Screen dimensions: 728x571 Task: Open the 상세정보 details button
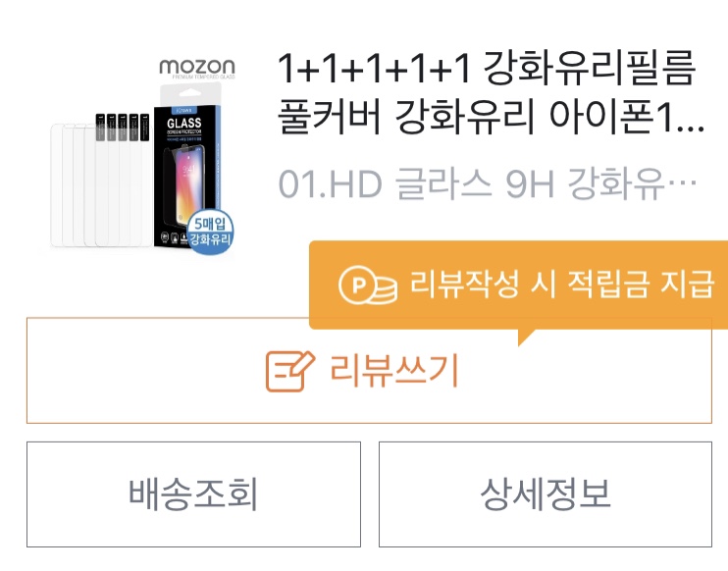[546, 494]
